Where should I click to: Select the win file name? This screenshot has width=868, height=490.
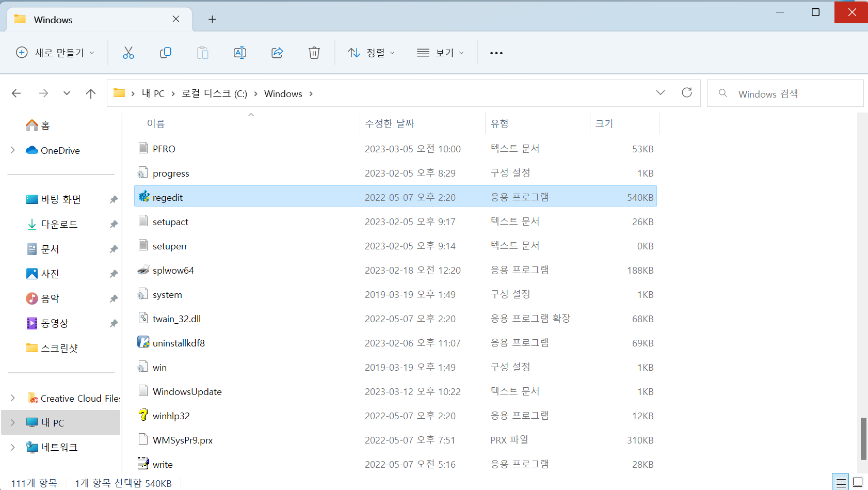pyautogui.click(x=159, y=368)
